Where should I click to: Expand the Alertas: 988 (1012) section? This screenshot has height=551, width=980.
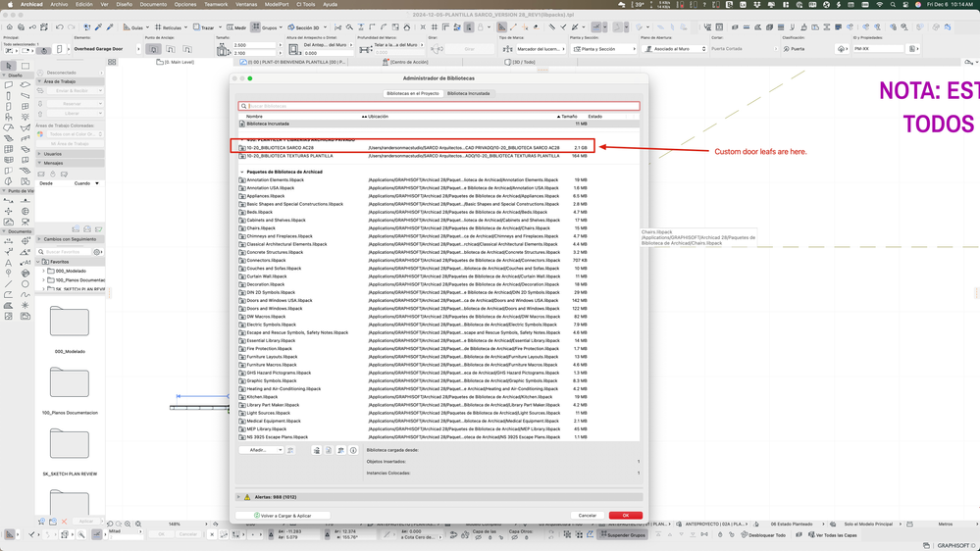238,497
